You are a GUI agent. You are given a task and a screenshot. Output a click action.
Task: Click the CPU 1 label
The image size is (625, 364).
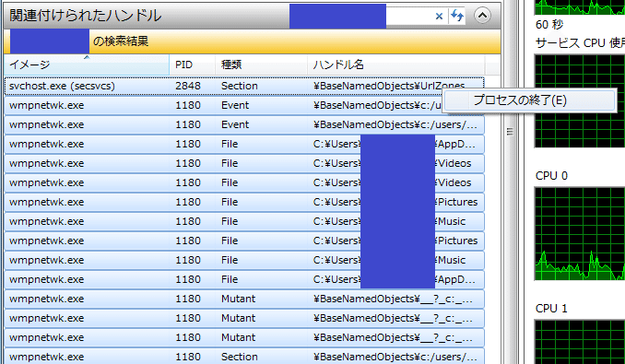click(551, 309)
